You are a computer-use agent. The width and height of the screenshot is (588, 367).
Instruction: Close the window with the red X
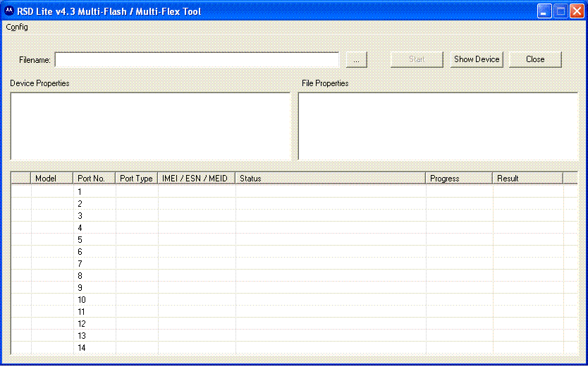point(577,11)
